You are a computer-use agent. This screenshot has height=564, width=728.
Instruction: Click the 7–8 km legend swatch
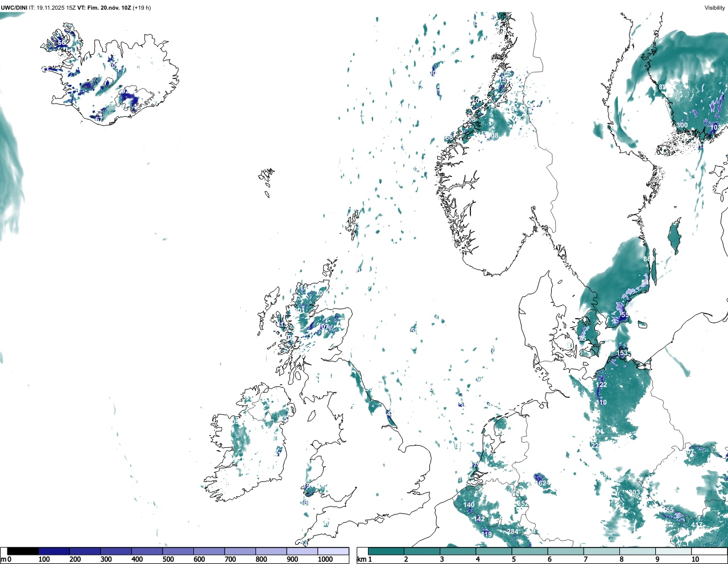point(601,551)
